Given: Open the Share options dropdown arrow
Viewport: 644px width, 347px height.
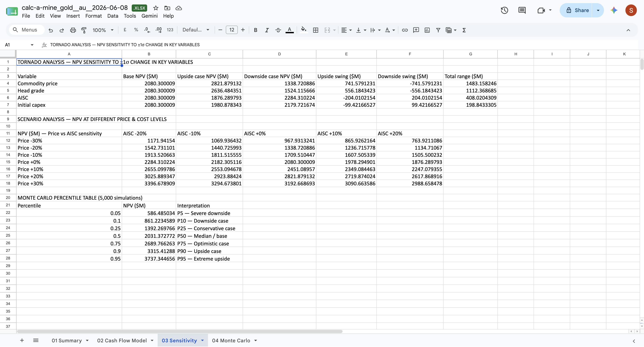Looking at the screenshot, I should point(598,10).
